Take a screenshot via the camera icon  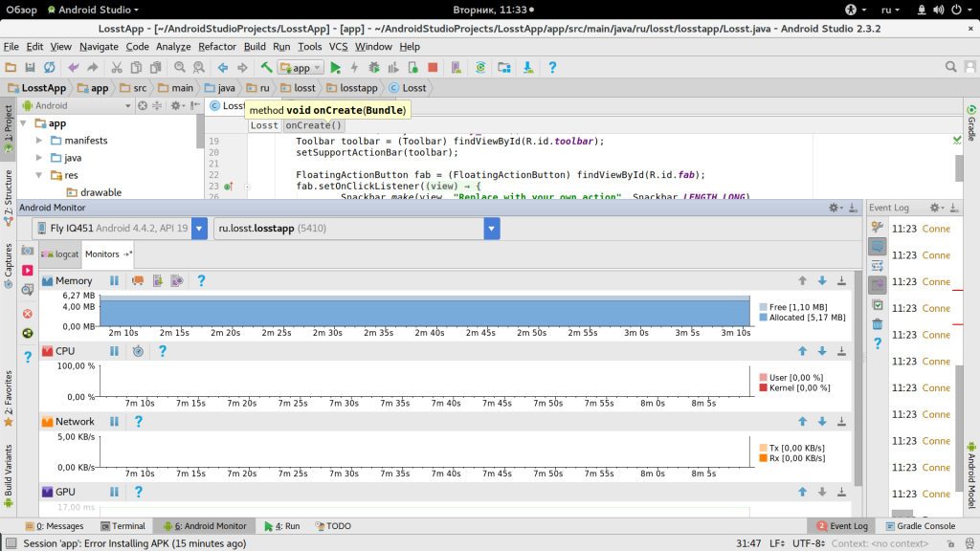pos(28,251)
